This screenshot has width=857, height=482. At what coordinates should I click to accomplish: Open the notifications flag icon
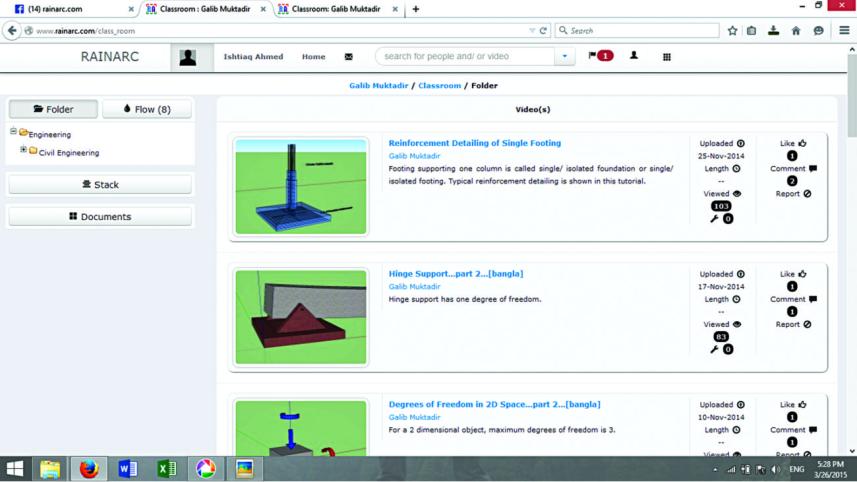coord(593,56)
